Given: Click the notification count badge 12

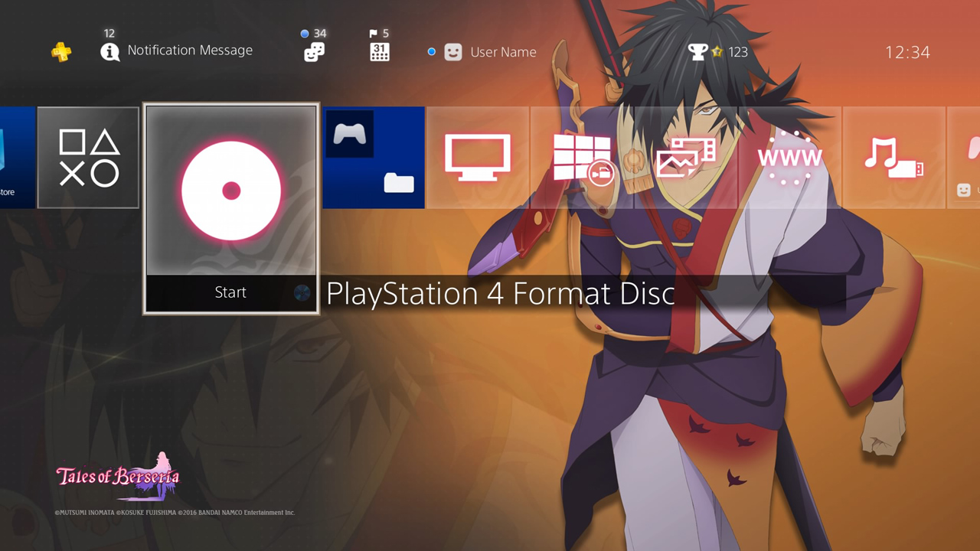Looking at the screenshot, I should 109,34.
